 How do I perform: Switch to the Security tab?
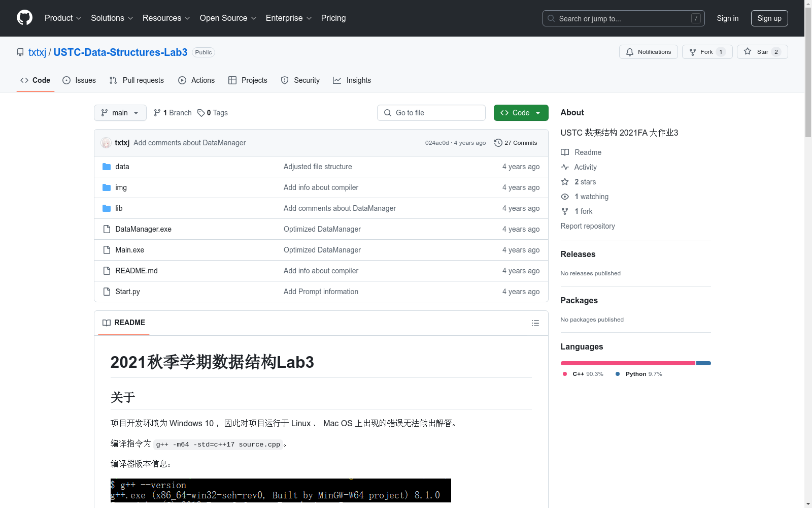pyautogui.click(x=300, y=80)
